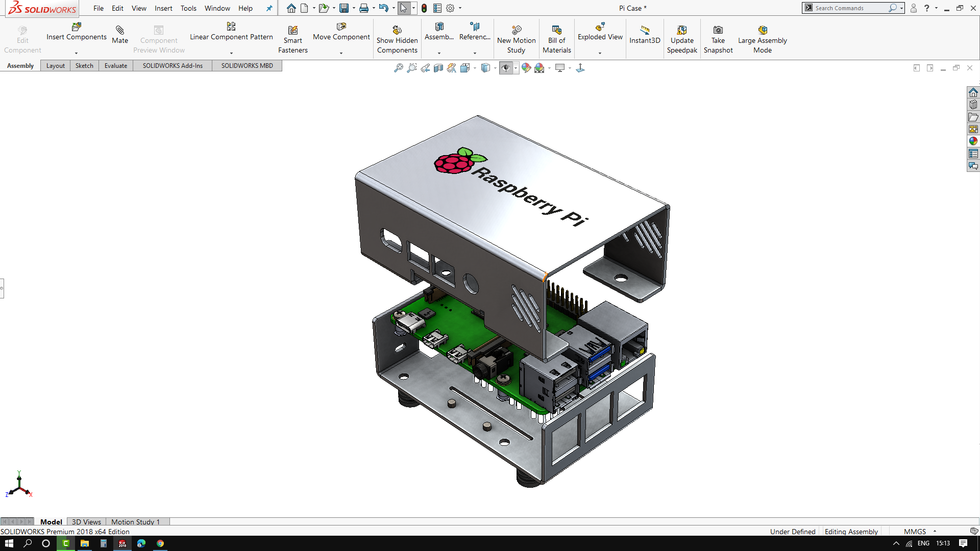This screenshot has height=551, width=980.
Task: Select the Mate tool
Action: tap(120, 35)
